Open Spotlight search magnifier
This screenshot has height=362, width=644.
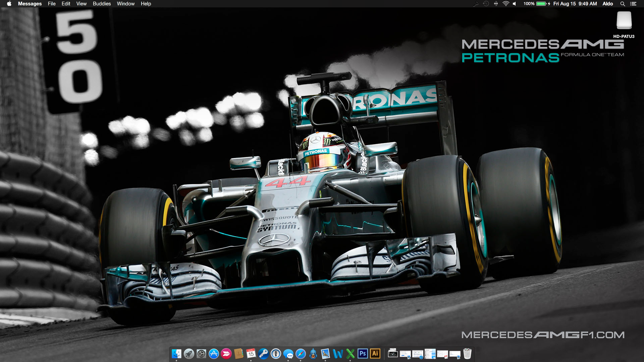tap(623, 4)
